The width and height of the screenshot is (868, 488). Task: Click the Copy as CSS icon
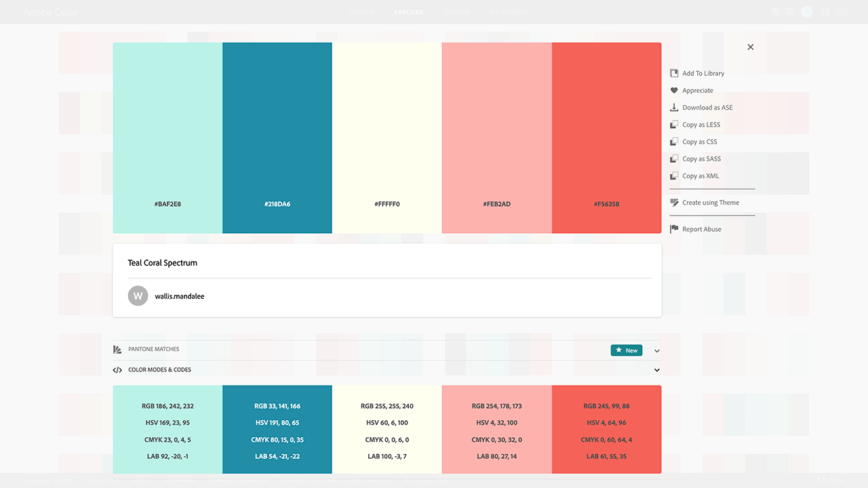coord(674,142)
